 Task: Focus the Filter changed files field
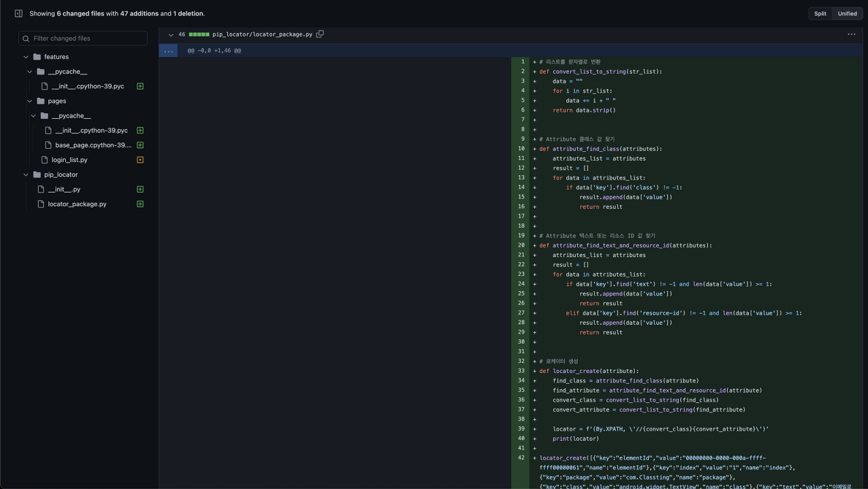coord(83,39)
